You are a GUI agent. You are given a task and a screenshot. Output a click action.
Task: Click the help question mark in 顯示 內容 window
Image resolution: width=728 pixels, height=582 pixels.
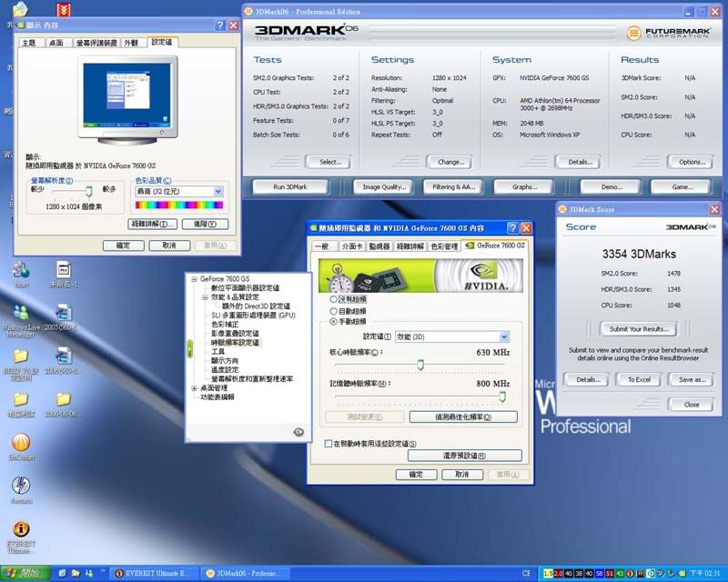coord(220,25)
